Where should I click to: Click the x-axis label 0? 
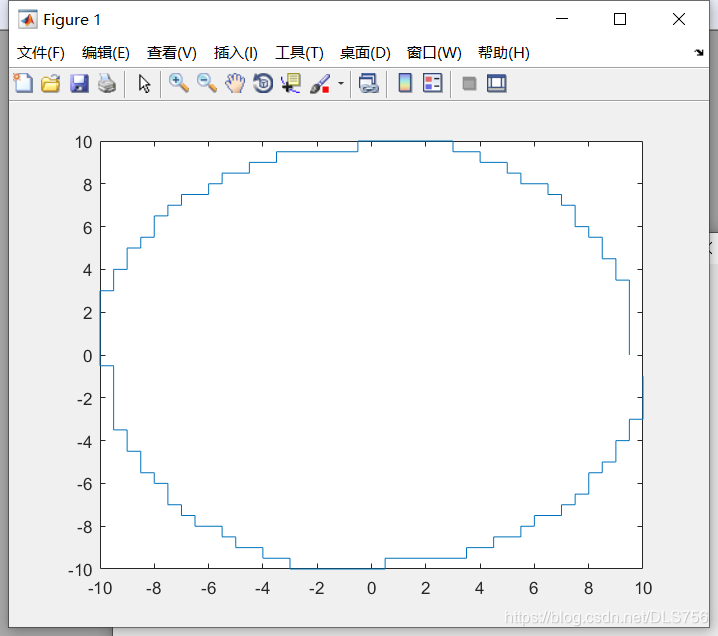click(x=371, y=588)
